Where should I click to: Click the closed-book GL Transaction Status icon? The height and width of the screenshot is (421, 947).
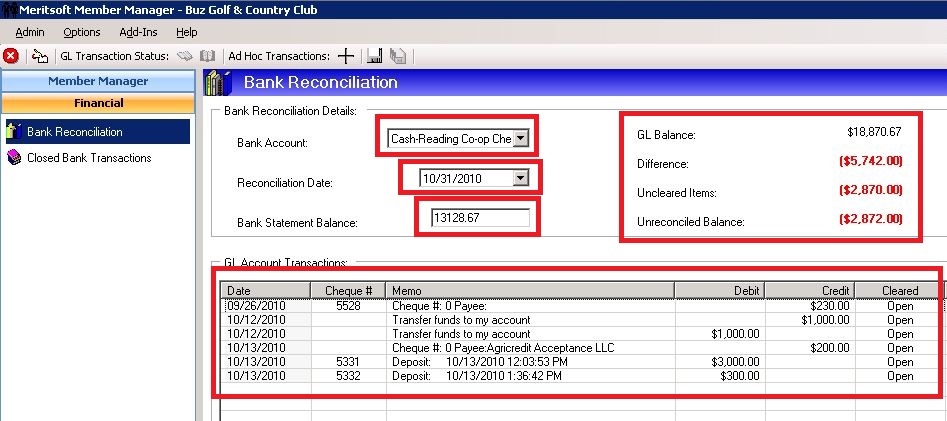[x=185, y=56]
